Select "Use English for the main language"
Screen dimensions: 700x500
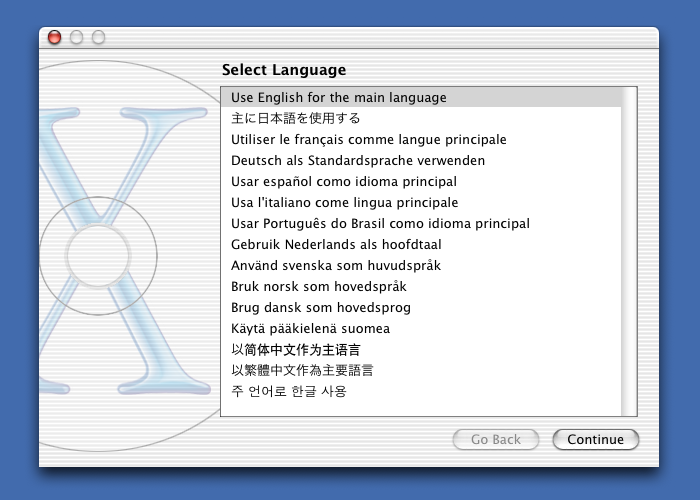point(421,97)
